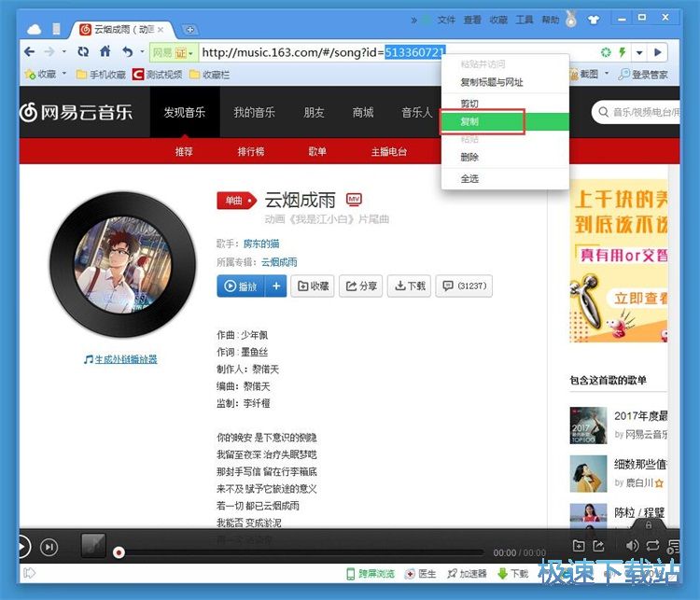Click the 网易云音乐 logo
The width and height of the screenshot is (700, 600).
click(76, 112)
